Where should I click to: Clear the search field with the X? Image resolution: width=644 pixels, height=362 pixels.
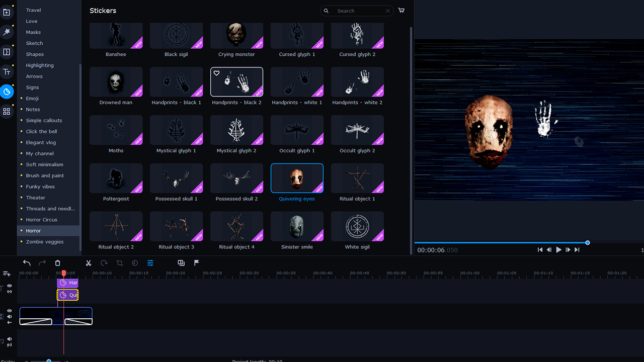(x=388, y=11)
